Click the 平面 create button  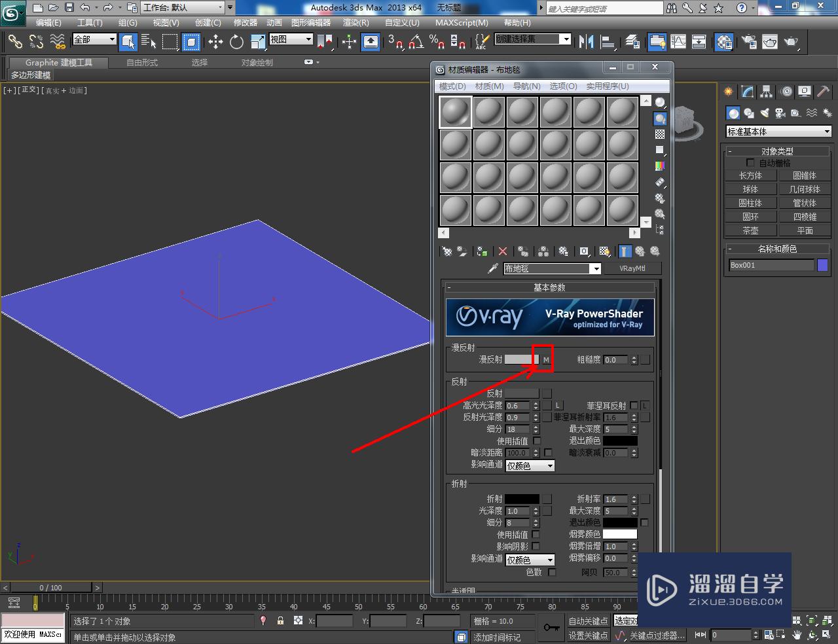pyautogui.click(x=805, y=230)
